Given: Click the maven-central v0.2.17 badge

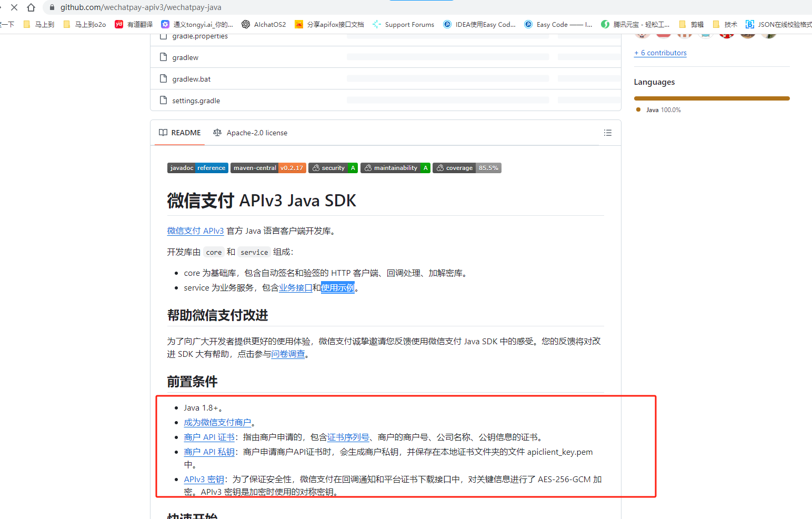Looking at the screenshot, I should tap(268, 168).
